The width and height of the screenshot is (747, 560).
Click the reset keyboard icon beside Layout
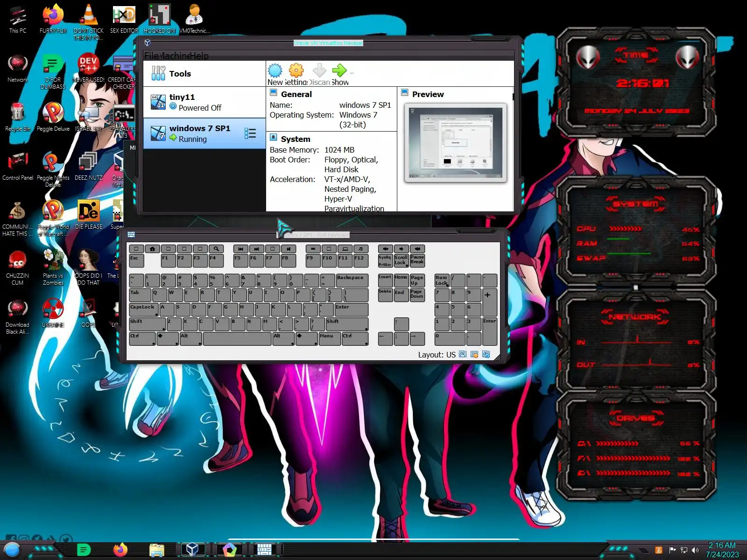tap(486, 354)
